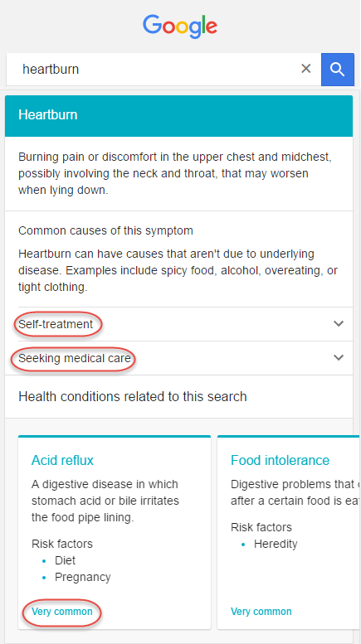Click the Food intolerance card description
Image resolution: width=361 pixels, height=644 pixels.
click(295, 492)
